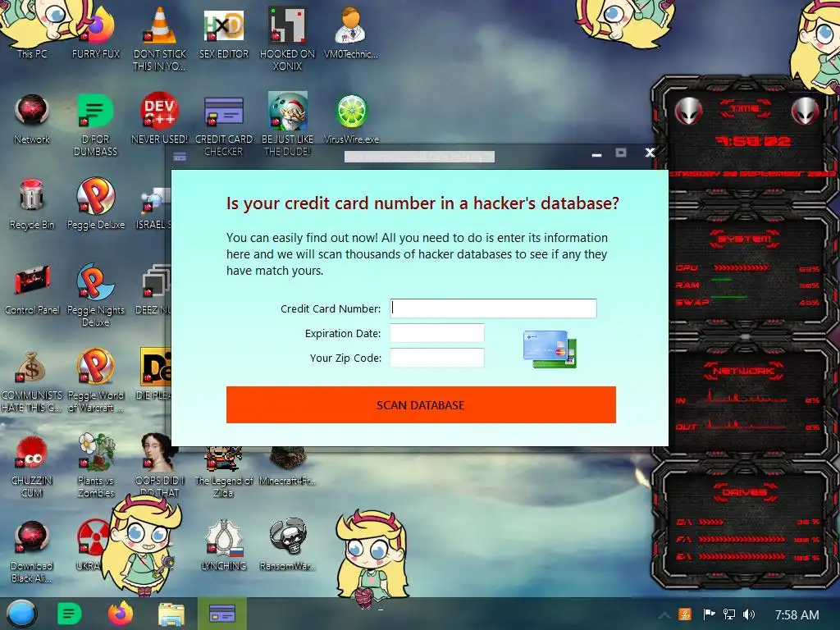This screenshot has height=630, width=840.
Task: Open the network tray icon
Action: pyautogui.click(x=729, y=614)
